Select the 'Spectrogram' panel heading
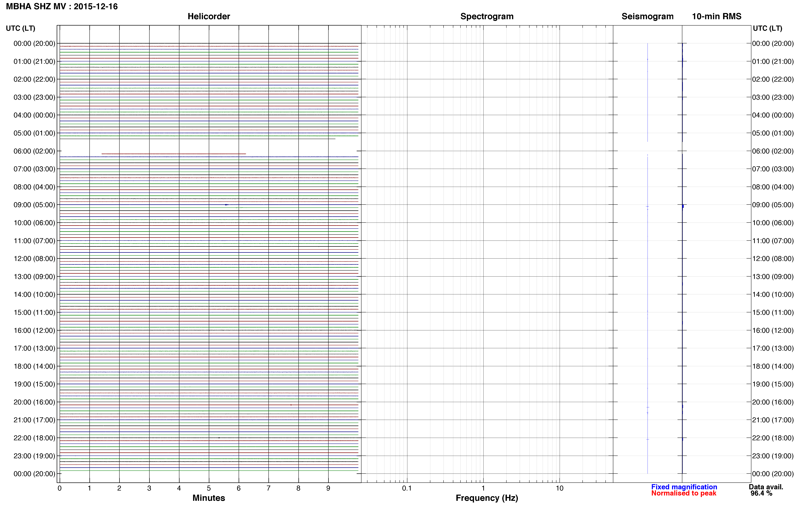The width and height of the screenshot is (812, 508). tap(487, 16)
